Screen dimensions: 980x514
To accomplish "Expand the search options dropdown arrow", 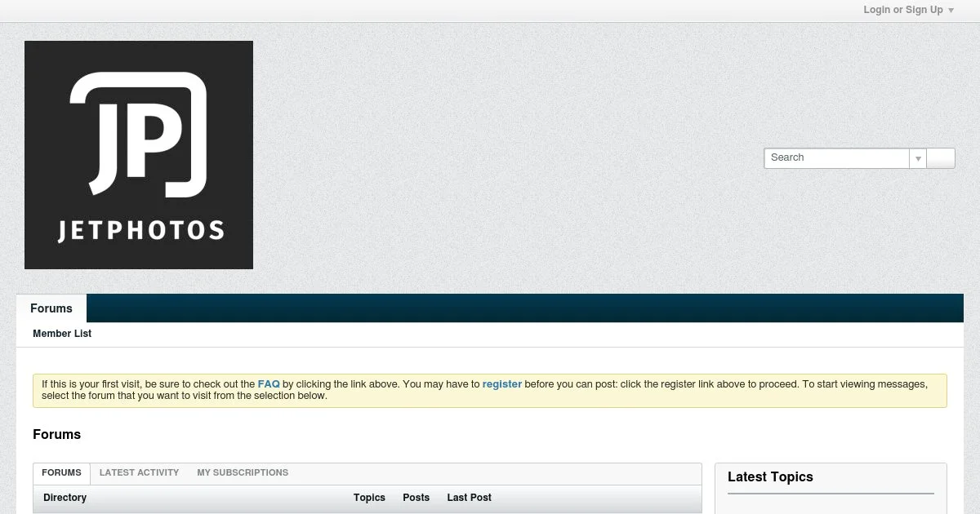I will coord(918,158).
